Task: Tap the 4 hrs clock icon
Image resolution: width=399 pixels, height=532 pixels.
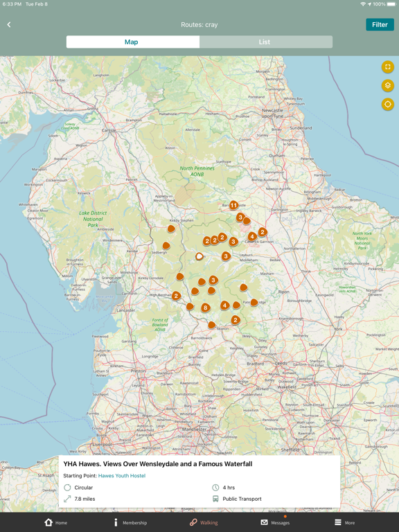Action: 215,488
